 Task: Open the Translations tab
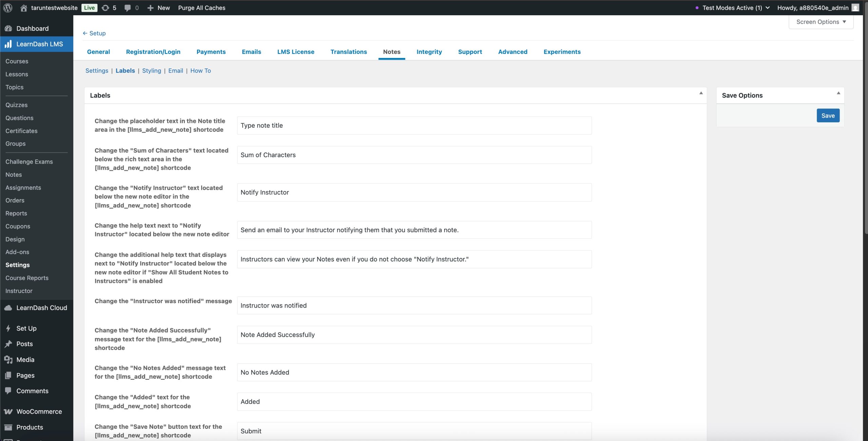pos(349,51)
